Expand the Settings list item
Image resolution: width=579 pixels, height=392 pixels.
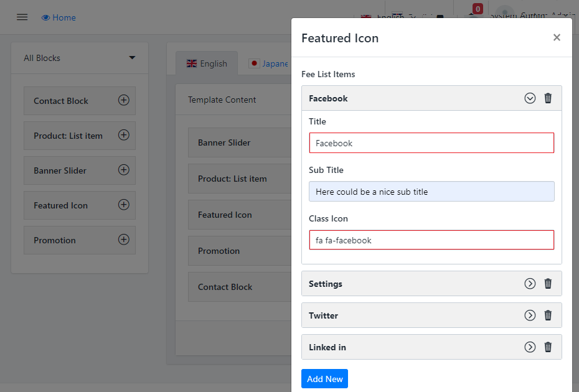[530, 284]
